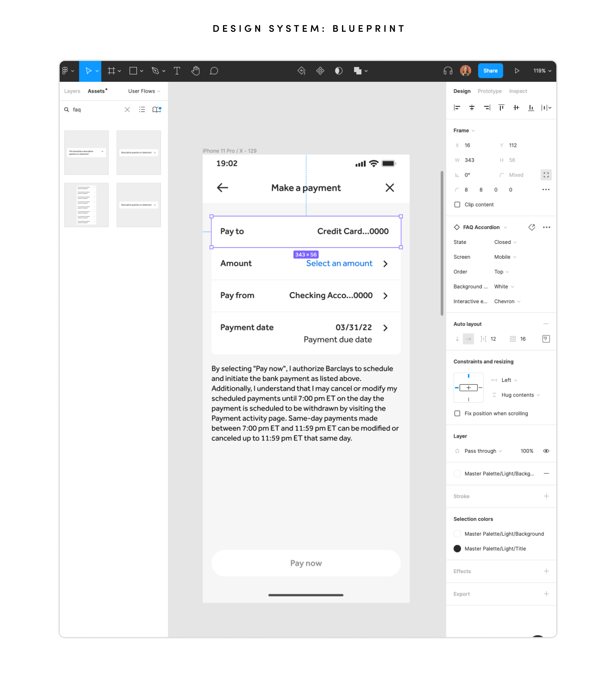Select the Hand tool
This screenshot has height=682, width=616.
coord(195,71)
